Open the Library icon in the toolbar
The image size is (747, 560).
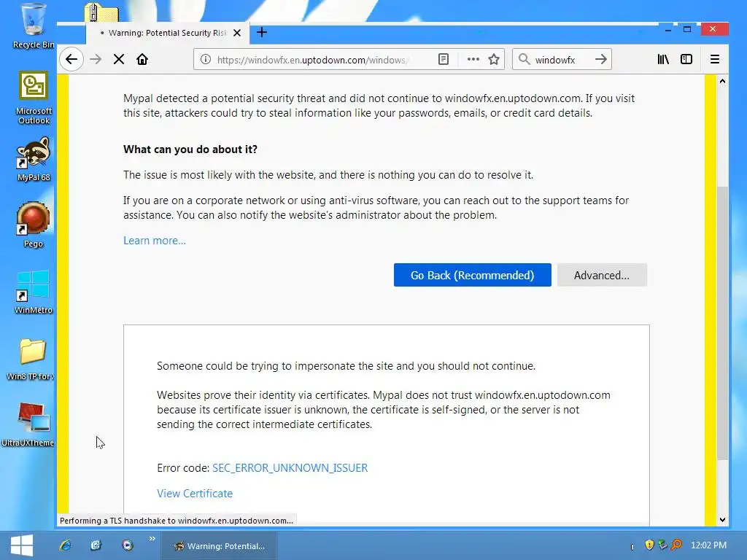click(663, 60)
